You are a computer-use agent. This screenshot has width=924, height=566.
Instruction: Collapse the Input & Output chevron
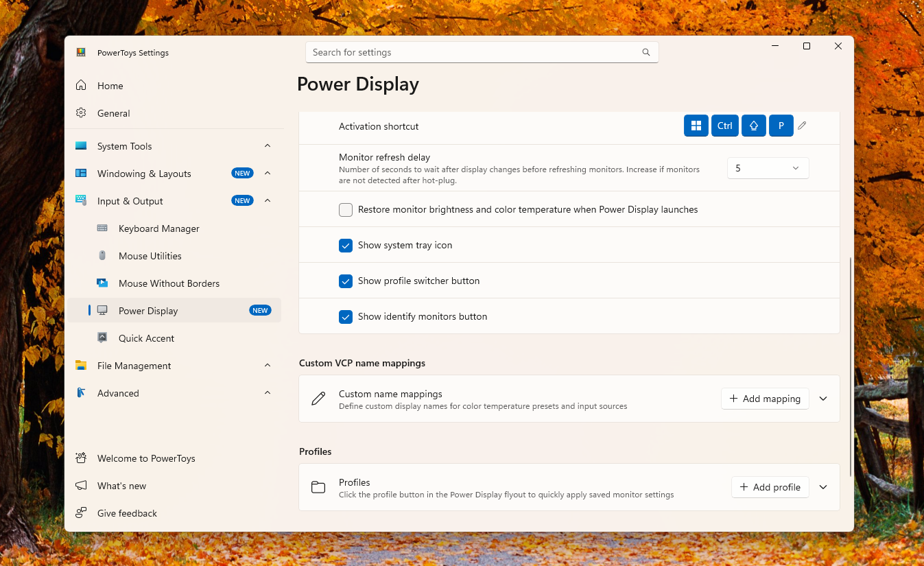268,201
